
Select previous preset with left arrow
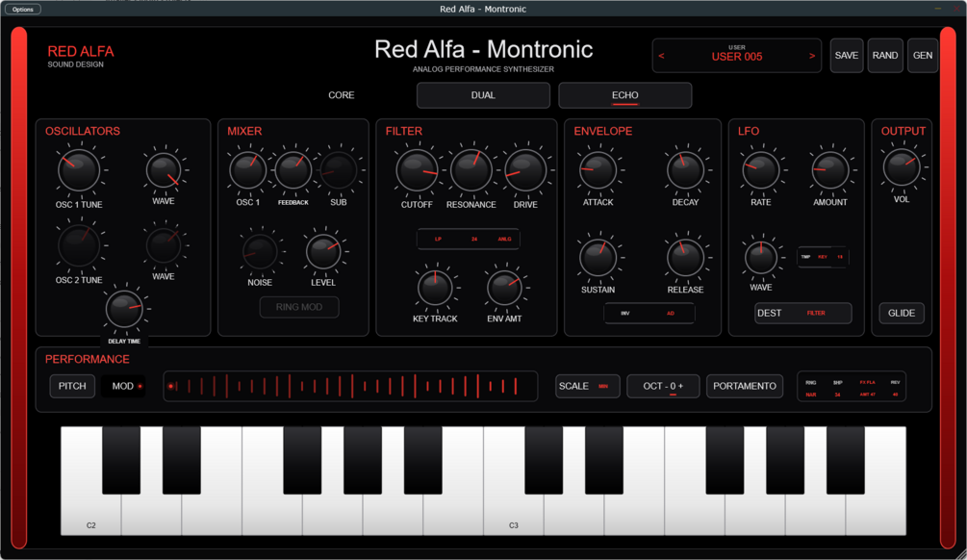click(x=661, y=56)
